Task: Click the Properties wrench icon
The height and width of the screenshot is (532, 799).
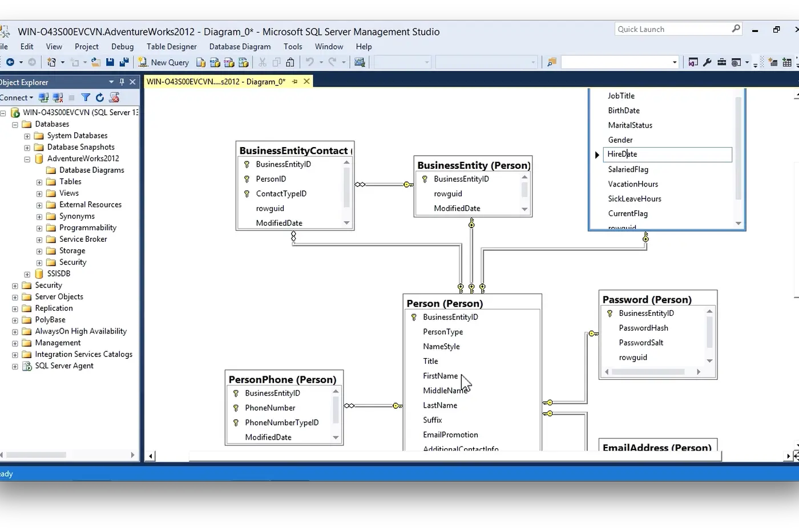Action: [x=707, y=62]
